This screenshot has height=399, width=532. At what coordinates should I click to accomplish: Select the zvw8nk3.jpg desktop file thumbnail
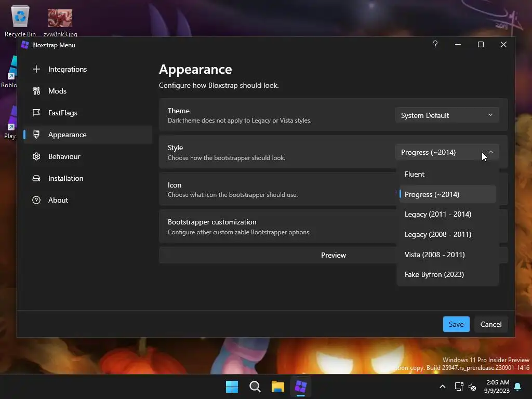point(60,18)
